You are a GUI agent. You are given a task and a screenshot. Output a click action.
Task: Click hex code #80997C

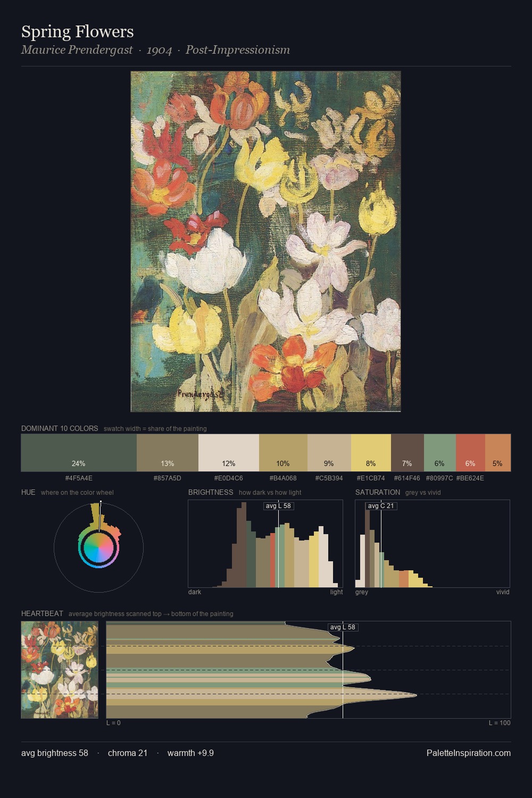click(x=439, y=478)
